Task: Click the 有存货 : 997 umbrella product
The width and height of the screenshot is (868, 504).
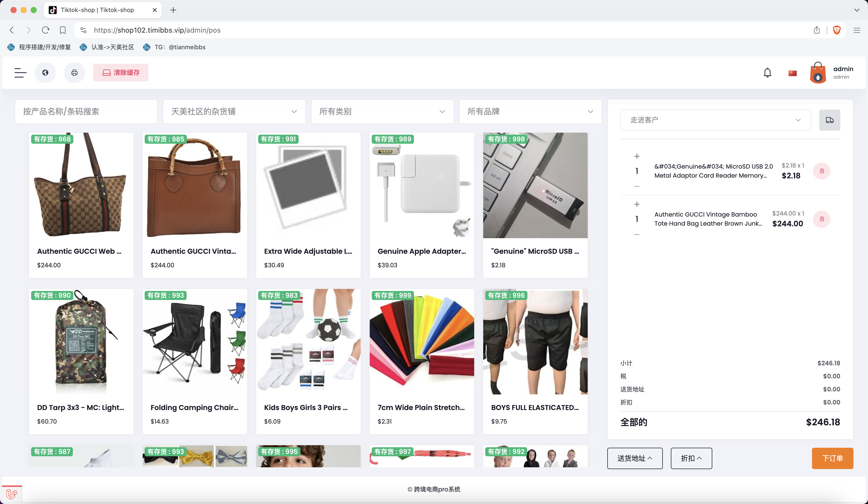Action: 422,456
